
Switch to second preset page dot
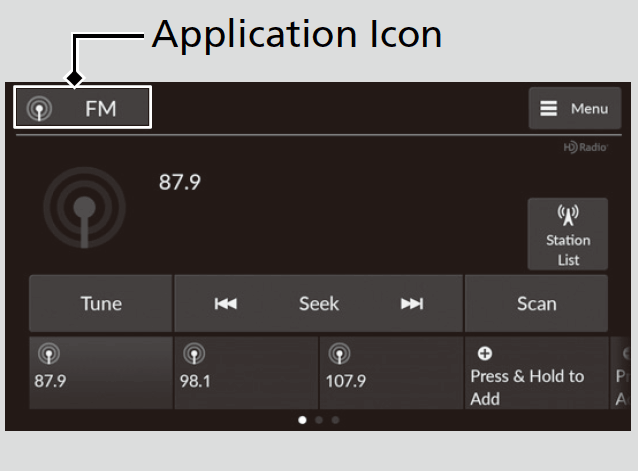click(x=319, y=420)
